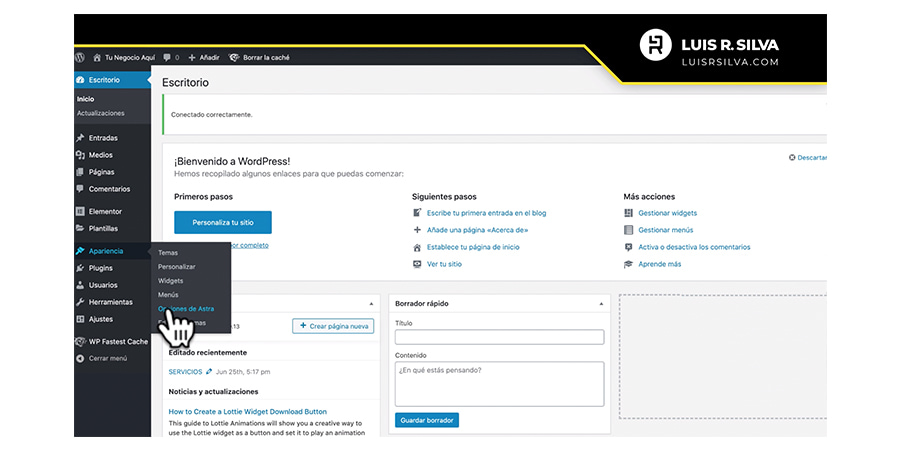Click the Medios media icon
Viewport: 900px width, 450px height.
coord(80,155)
